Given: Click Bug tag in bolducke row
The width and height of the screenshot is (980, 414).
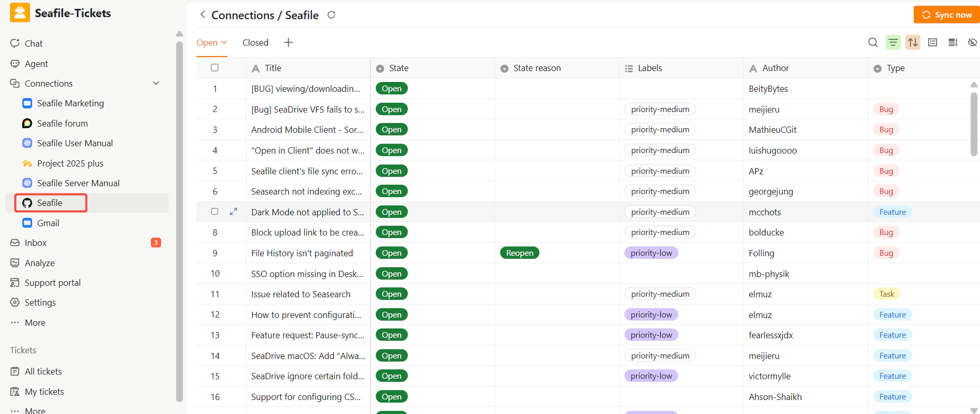Looking at the screenshot, I should click(x=886, y=232).
